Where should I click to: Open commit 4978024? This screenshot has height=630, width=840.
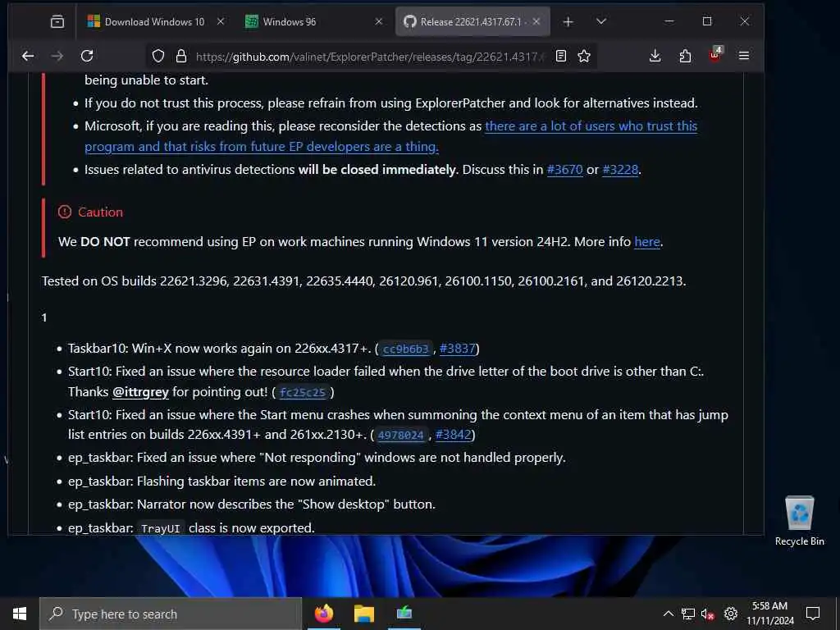coord(400,435)
